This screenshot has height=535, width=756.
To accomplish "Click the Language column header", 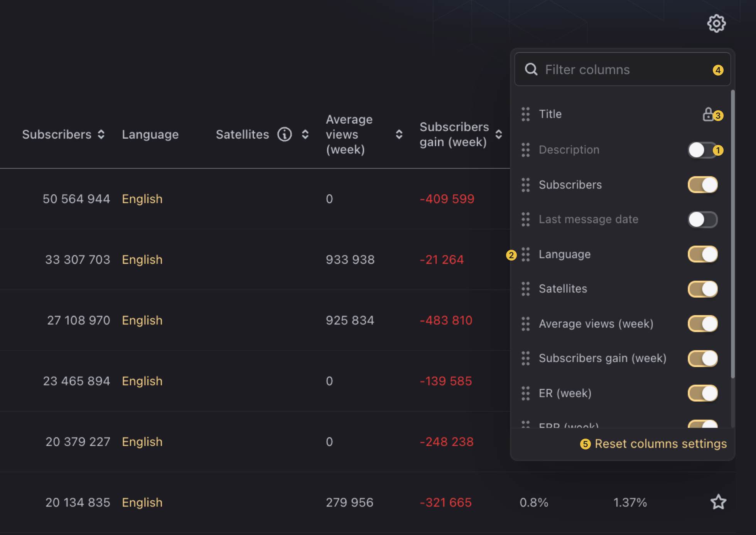I will coord(150,134).
